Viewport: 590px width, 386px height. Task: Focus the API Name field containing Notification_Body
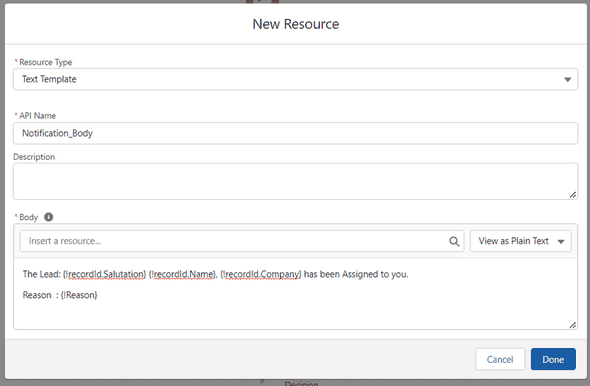(x=295, y=133)
